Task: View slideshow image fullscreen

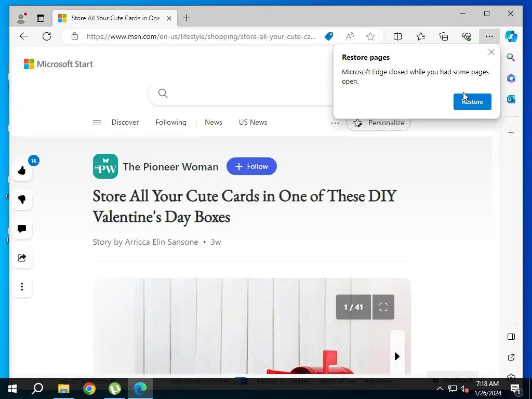Action: coord(383,307)
